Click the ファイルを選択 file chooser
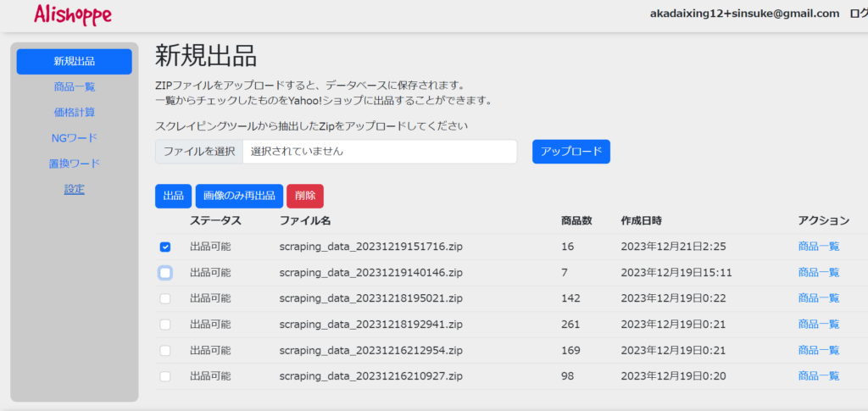868x411 pixels. tap(199, 152)
